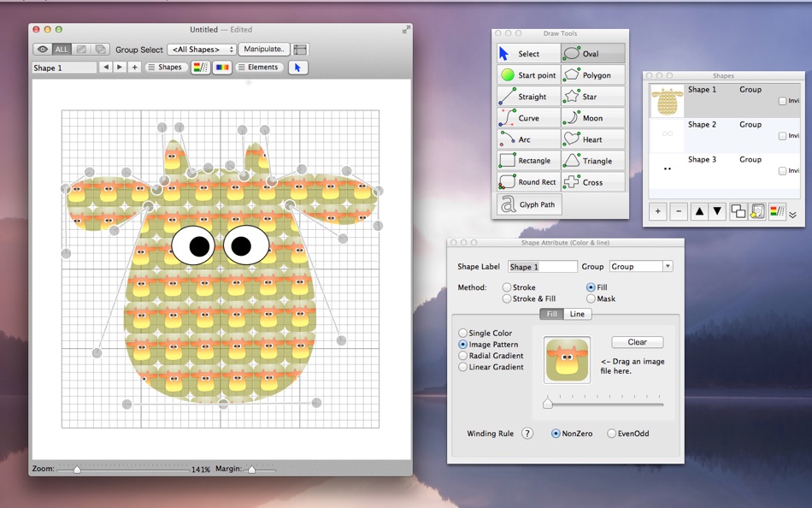Open Winding Rule help question mark
The height and width of the screenshot is (508, 812).
pos(527,434)
